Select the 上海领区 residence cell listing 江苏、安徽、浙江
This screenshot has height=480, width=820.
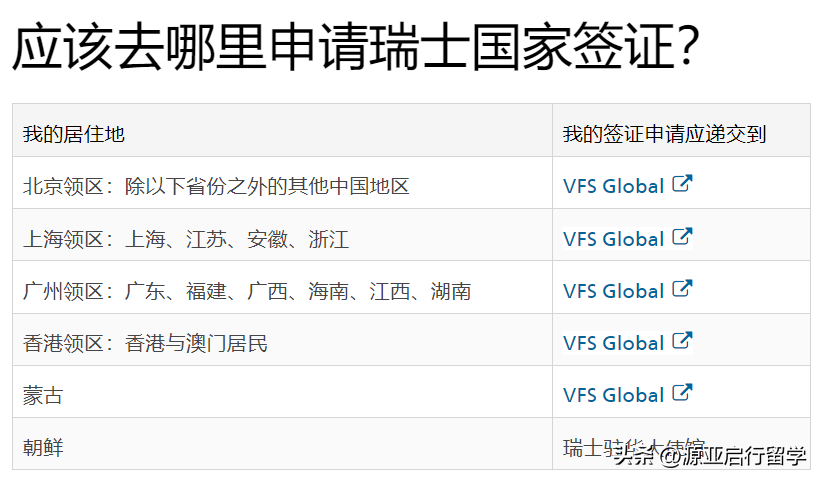coord(186,239)
